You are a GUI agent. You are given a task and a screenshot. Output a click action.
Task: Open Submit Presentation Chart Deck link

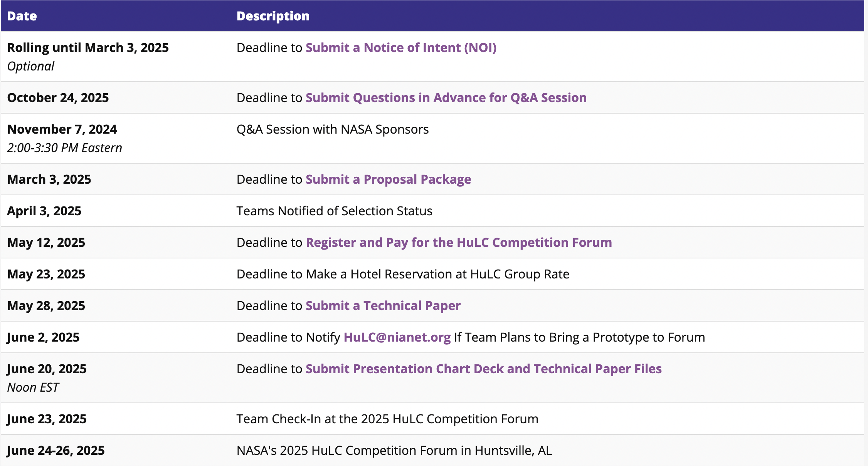(x=483, y=369)
